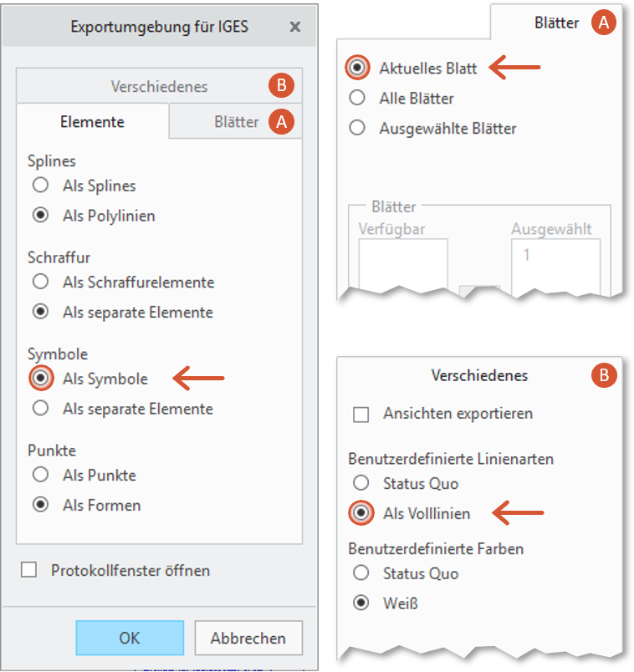The height and width of the screenshot is (672, 634).
Task: Confirm export with the OK button
Action: coord(130,638)
